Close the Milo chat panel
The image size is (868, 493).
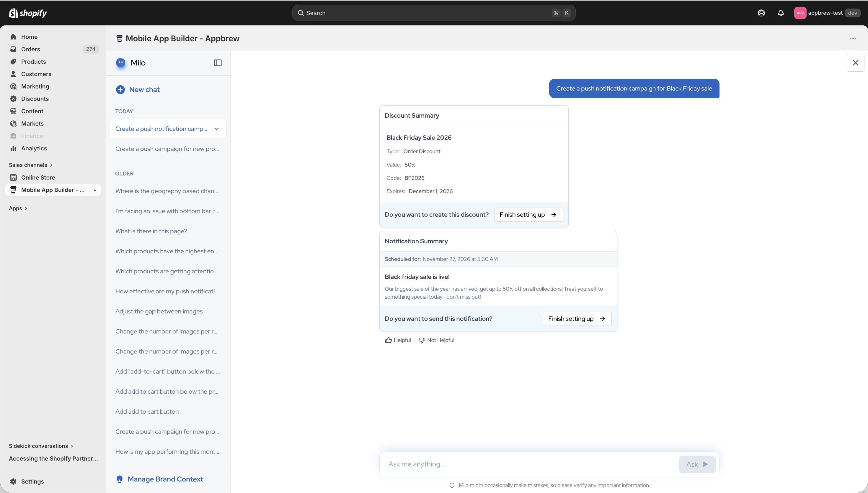(855, 63)
